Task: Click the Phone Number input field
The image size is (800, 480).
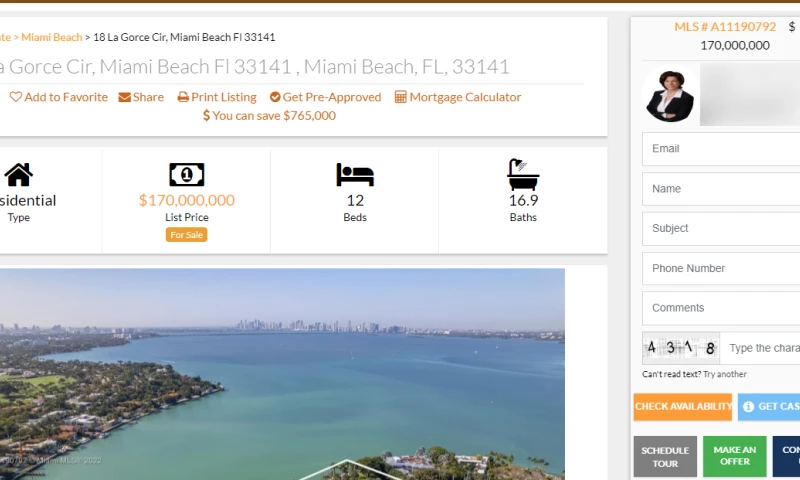Action: [x=721, y=268]
